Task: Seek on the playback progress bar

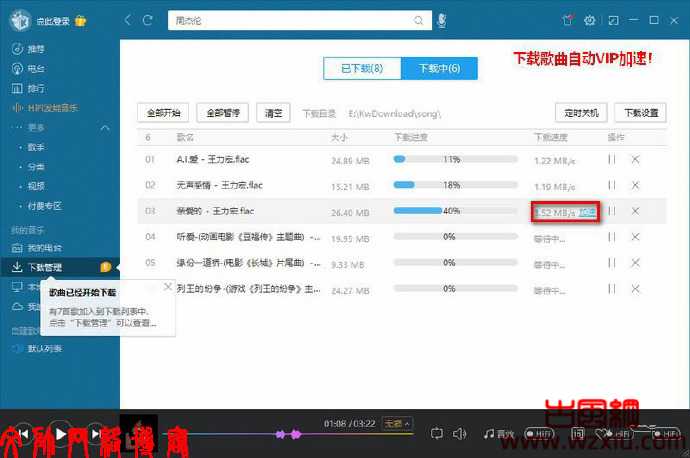Action: tap(289, 434)
